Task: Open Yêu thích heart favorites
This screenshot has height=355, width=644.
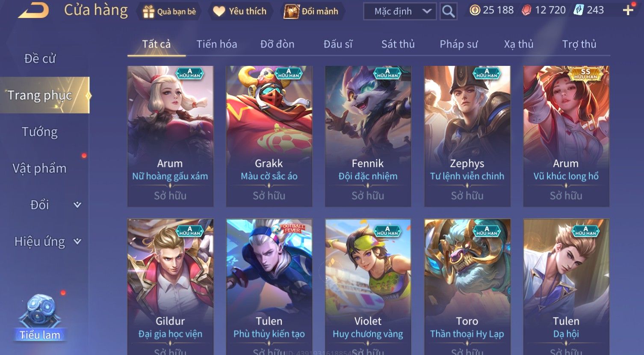Action: click(219, 12)
